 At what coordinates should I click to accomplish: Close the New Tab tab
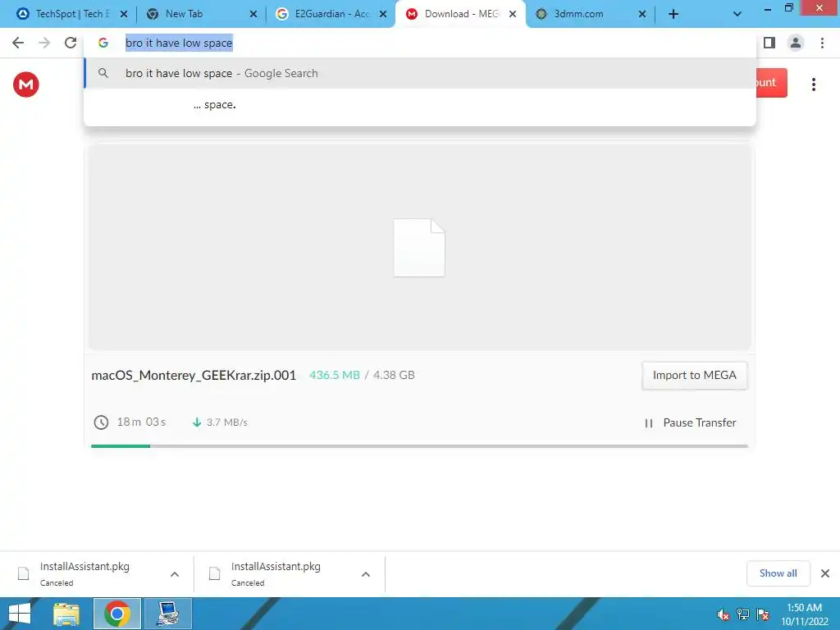tap(253, 15)
